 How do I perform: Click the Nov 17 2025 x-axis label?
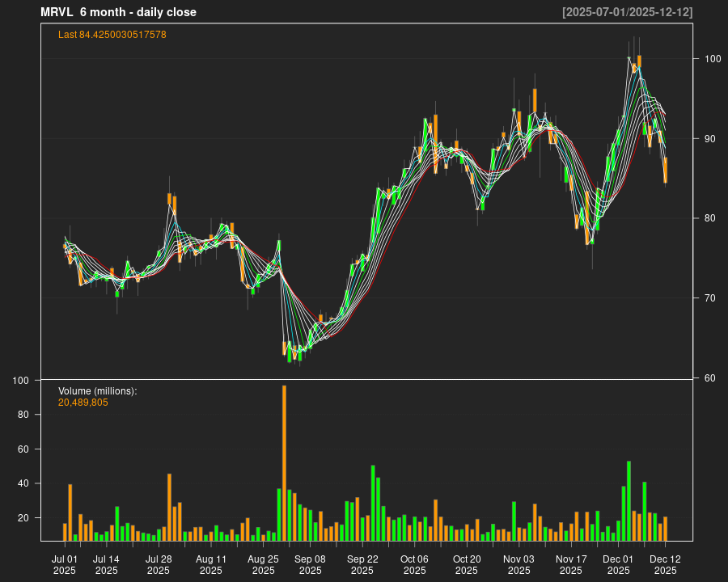pos(571,564)
